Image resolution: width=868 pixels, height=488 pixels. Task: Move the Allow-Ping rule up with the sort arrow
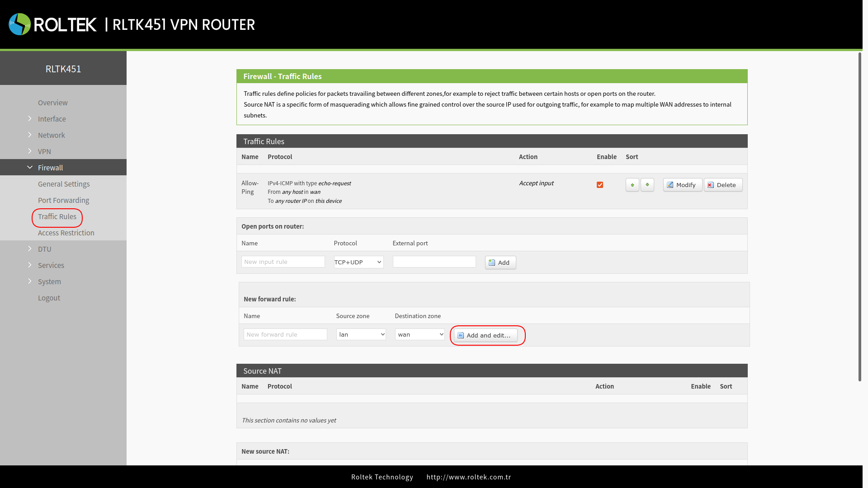click(x=632, y=185)
